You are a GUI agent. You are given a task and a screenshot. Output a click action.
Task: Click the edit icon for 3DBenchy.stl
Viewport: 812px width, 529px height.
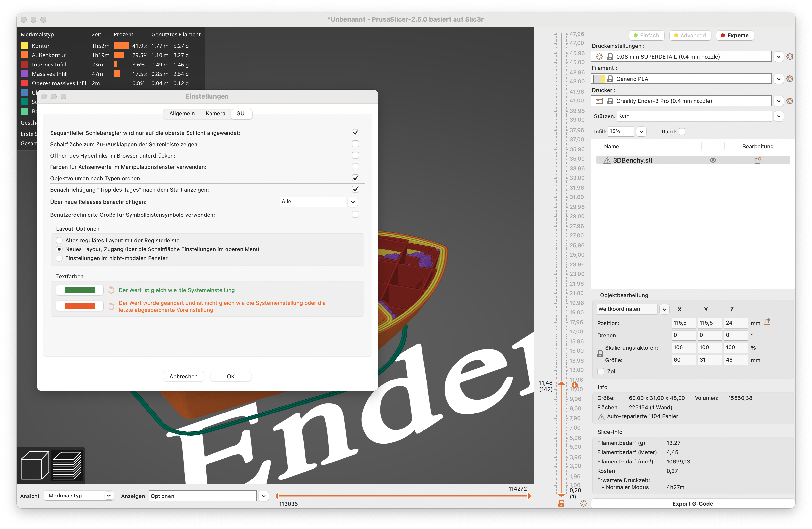click(758, 160)
